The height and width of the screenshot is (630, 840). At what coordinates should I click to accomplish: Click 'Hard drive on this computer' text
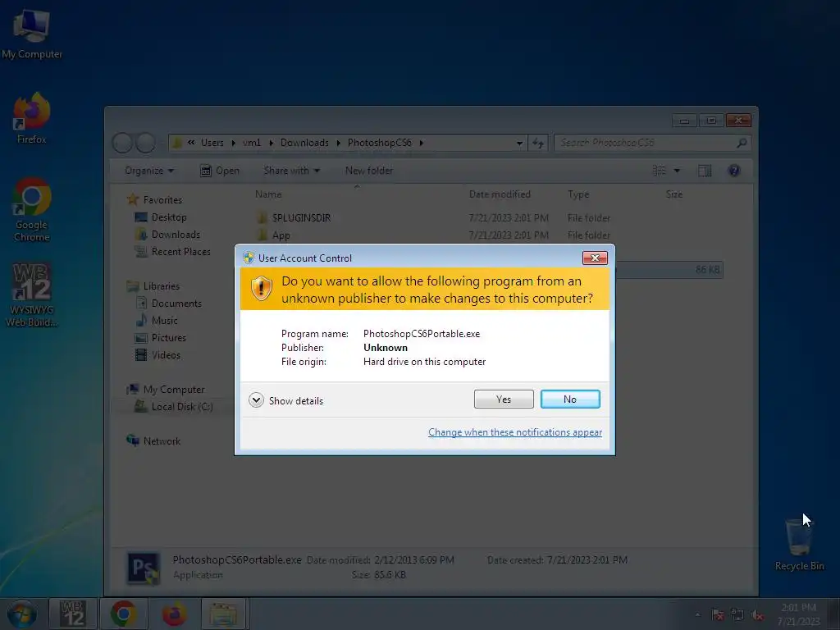(424, 362)
